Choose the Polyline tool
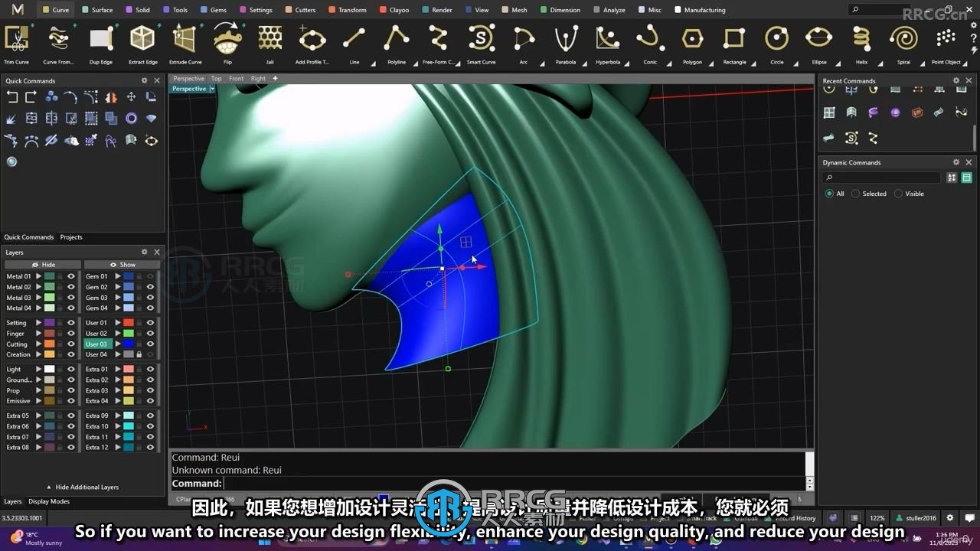 click(x=396, y=44)
